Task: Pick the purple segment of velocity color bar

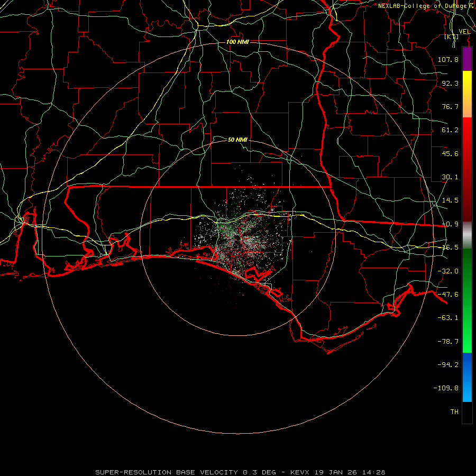Action: coord(467,59)
